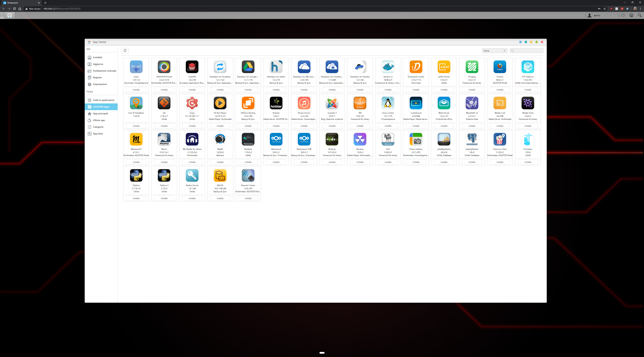Open the Node.js app icon
Image resolution: width=644 pixels, height=357 pixels.
coord(332,139)
